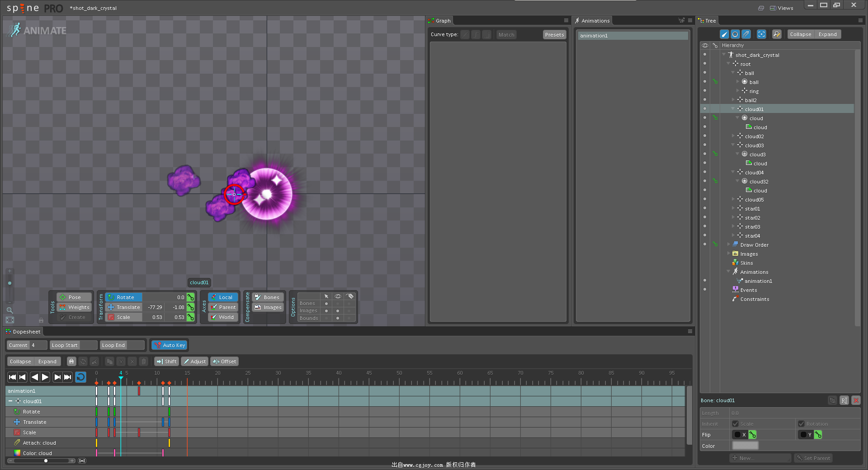Toggle bones filter in Tree panel
This screenshot has width=868, height=470.
click(724, 34)
